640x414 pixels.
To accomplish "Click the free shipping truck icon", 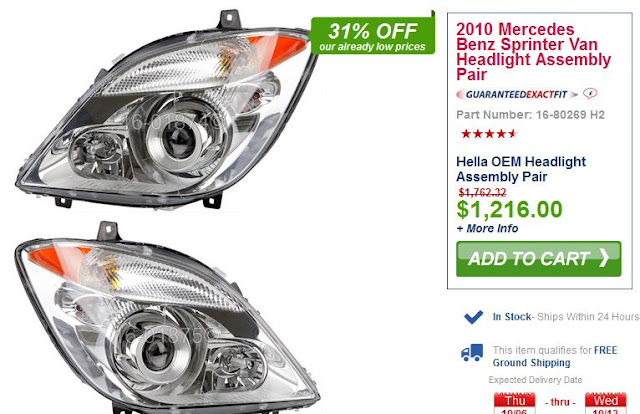I will [472, 353].
